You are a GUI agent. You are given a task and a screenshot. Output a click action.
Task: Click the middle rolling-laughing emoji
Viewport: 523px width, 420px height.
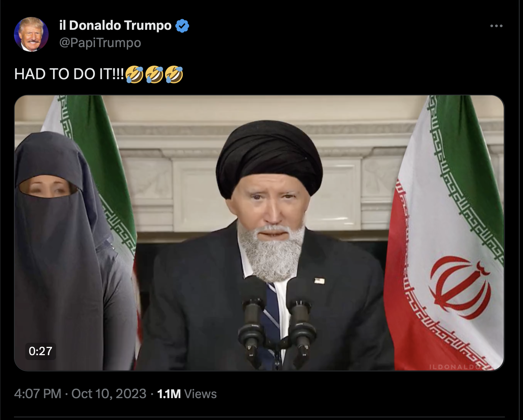[x=154, y=74]
